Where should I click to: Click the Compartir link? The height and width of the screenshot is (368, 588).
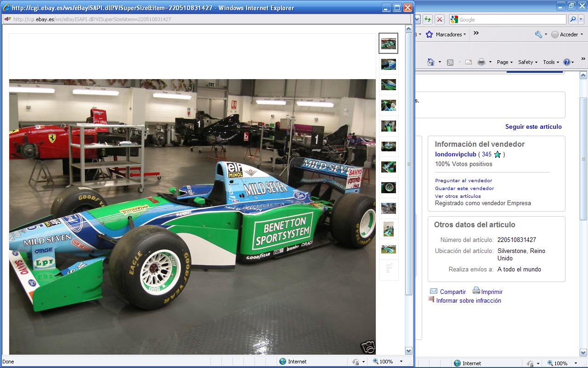pos(453,292)
